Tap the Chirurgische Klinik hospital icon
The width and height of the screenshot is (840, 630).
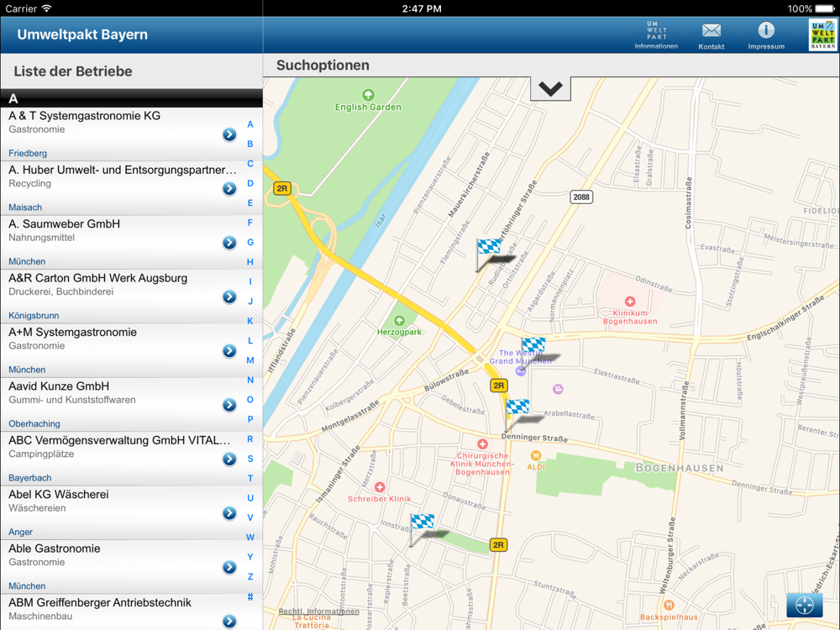482,444
